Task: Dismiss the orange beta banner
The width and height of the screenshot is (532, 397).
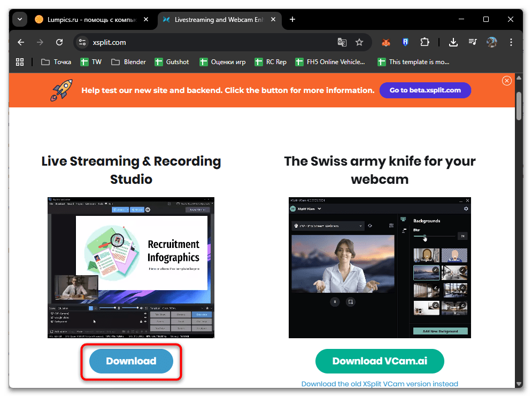Action: pos(506,81)
